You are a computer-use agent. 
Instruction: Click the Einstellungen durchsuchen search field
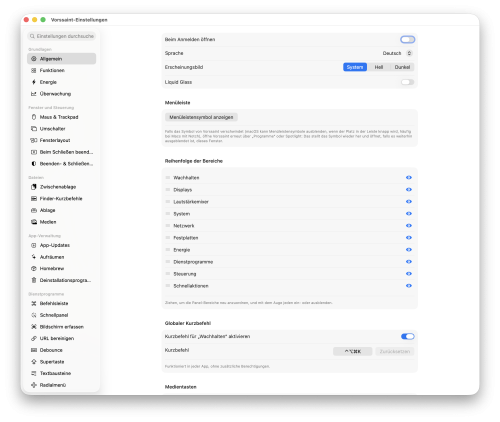[x=62, y=36]
